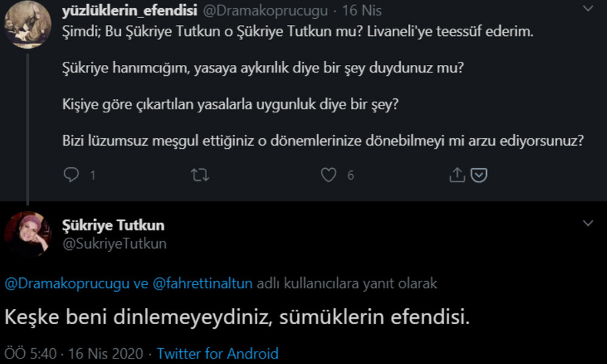Viewport: 607px width, 364px height.
Task: Open the Twitter for Android source link
Action: [217, 353]
